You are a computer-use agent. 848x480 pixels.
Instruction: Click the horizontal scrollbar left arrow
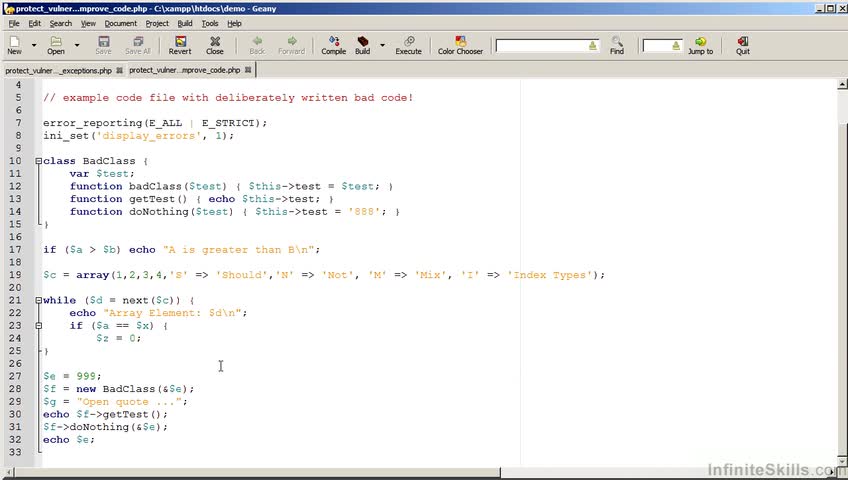tap(9, 472)
